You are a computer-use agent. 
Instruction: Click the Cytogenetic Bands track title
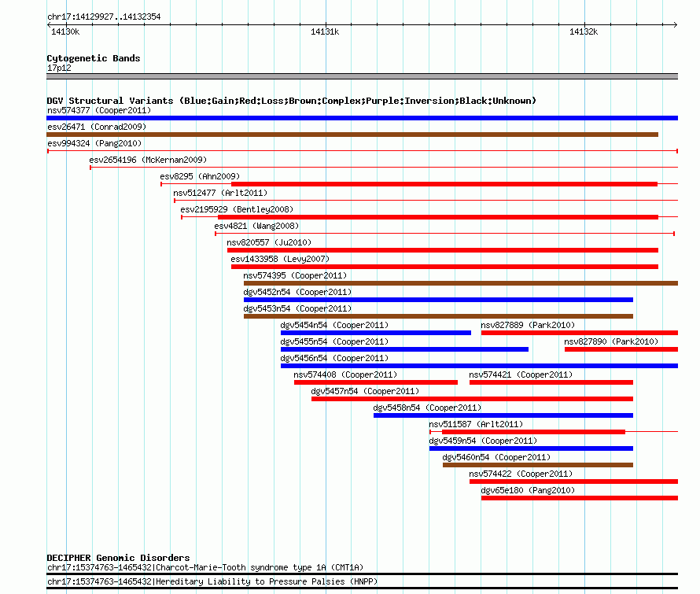pyautogui.click(x=94, y=58)
